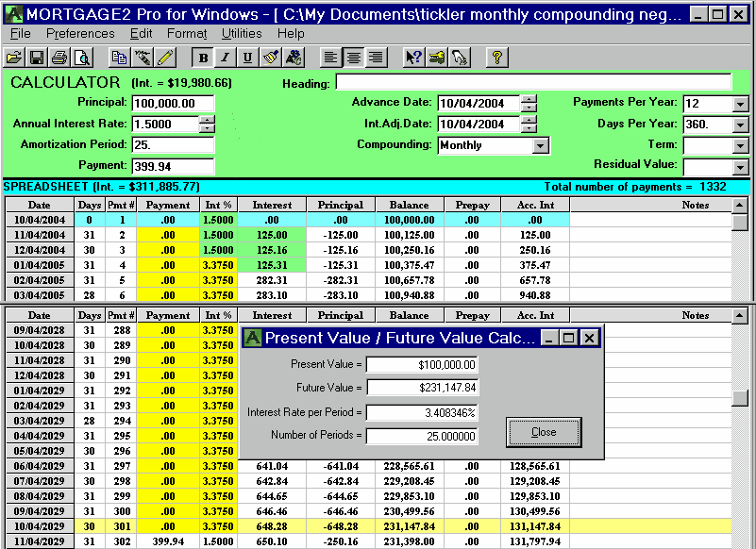Select the center align button

coord(353,58)
